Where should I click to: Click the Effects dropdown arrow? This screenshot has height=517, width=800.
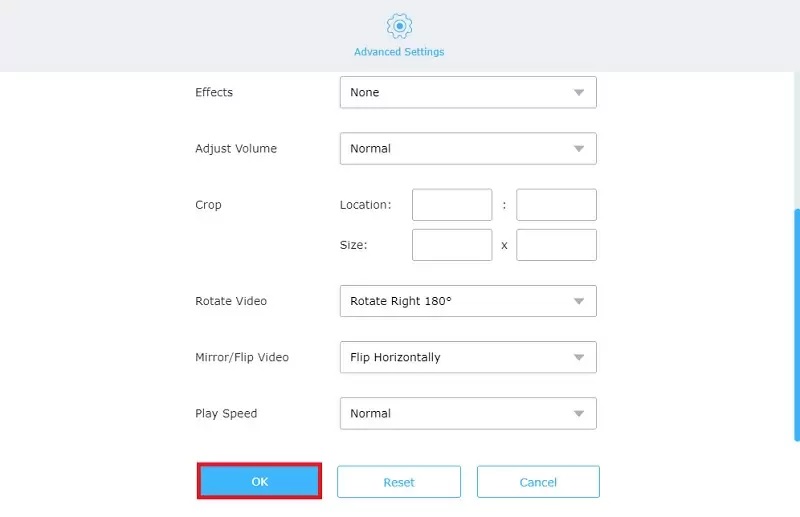point(579,92)
